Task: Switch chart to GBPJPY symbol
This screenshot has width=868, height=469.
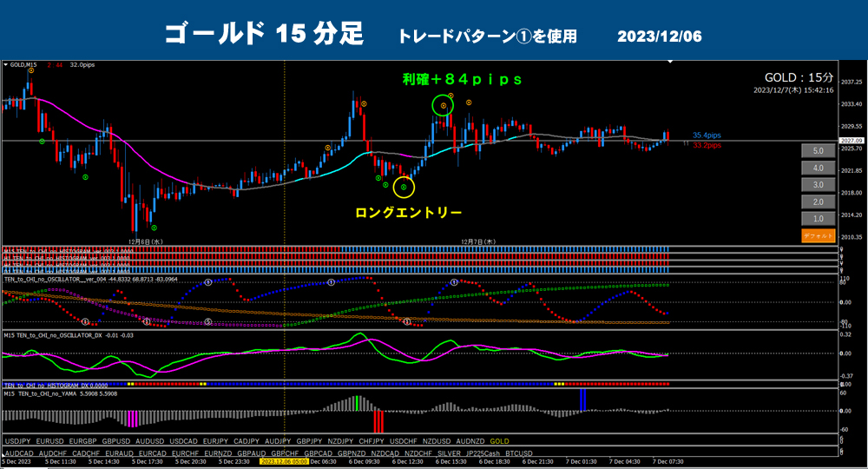Action: 310,441
